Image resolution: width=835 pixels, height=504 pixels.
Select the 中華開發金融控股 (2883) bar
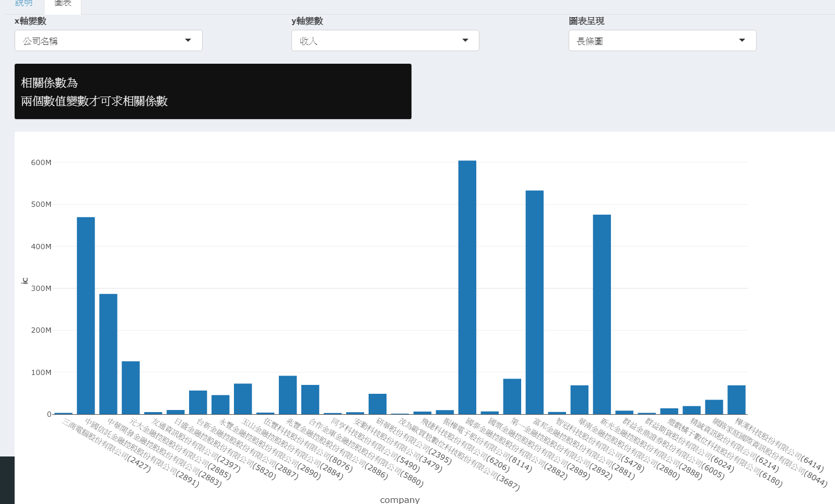coord(108,354)
